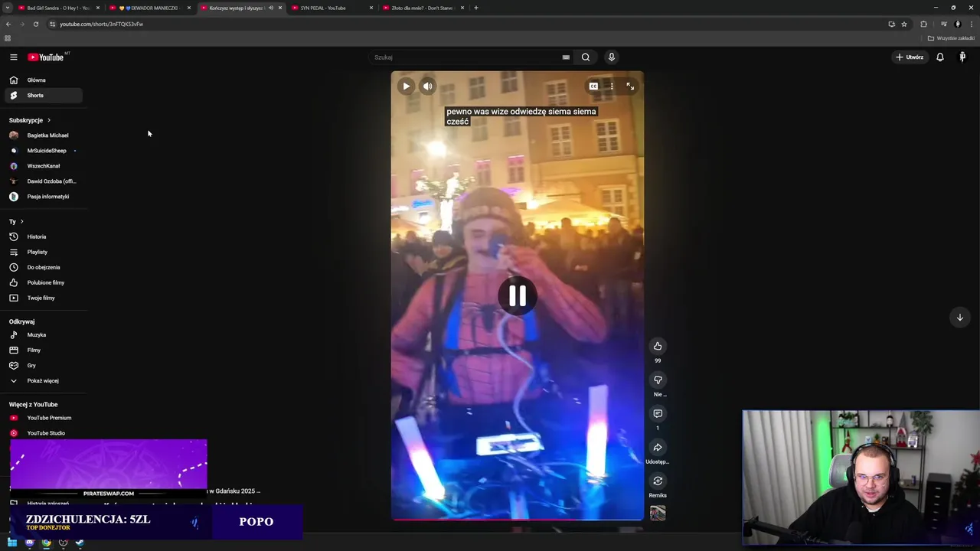Open Filmy under Odkrywaj
The image size is (980, 551).
[43, 350]
